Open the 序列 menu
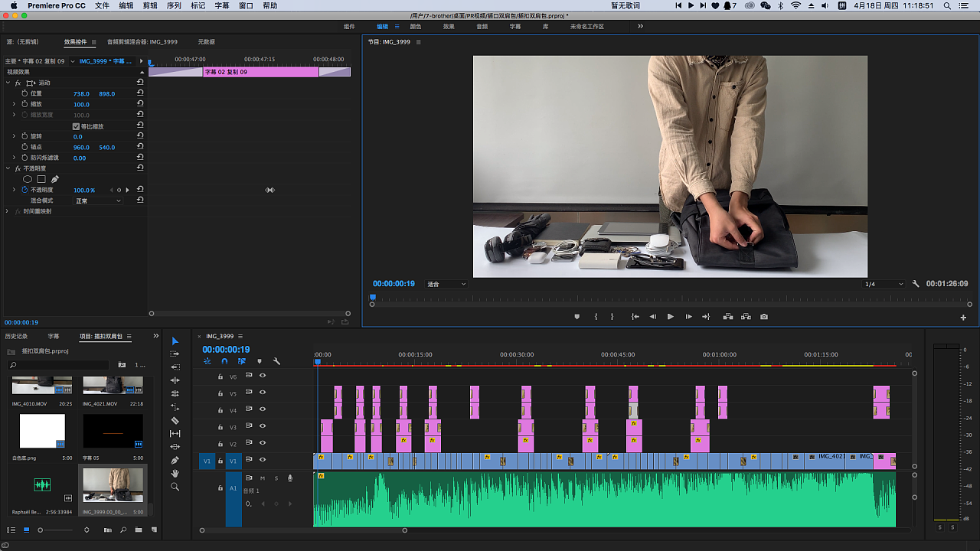This screenshot has width=980, height=551. pyautogui.click(x=174, y=5)
